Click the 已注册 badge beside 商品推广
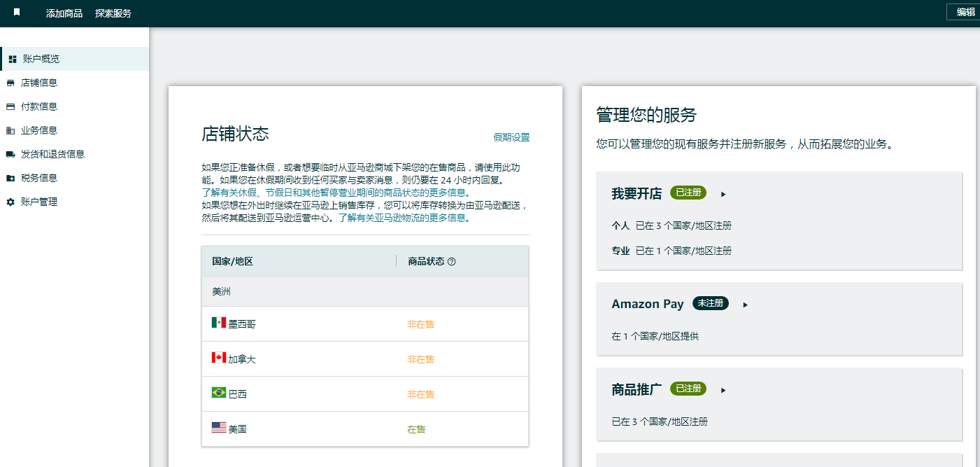The height and width of the screenshot is (467, 980). coord(688,389)
